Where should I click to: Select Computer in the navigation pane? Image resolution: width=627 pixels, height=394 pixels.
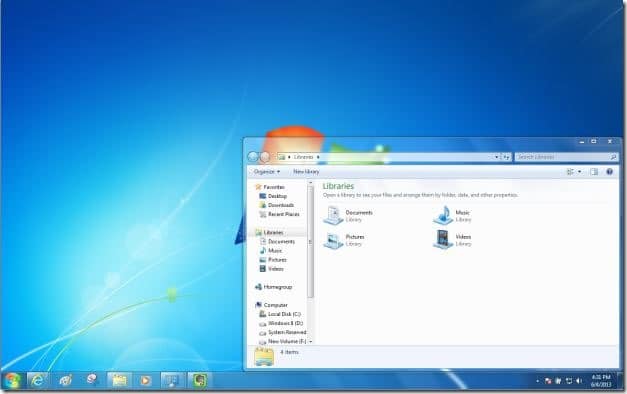(x=276, y=305)
